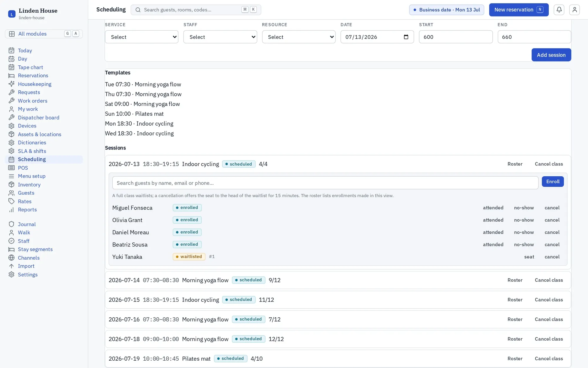
Task: Open the notifications bell
Action: point(559,10)
